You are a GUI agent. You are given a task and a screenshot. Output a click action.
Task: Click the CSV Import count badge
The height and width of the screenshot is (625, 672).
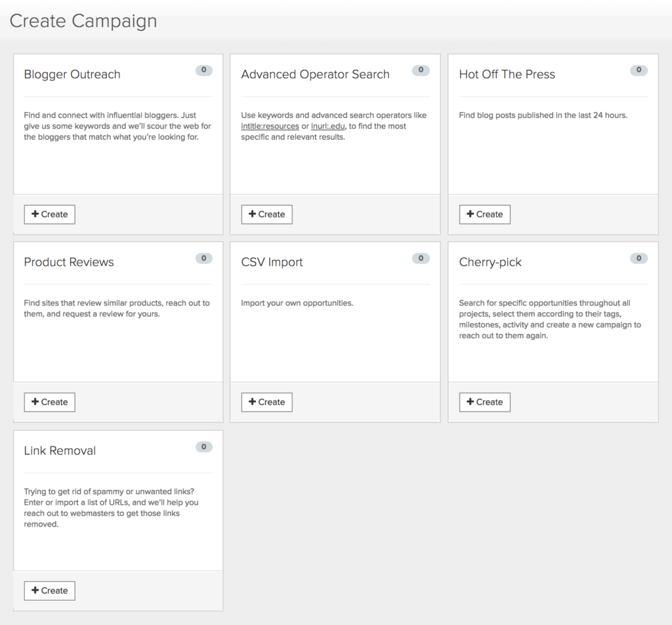coord(421,259)
